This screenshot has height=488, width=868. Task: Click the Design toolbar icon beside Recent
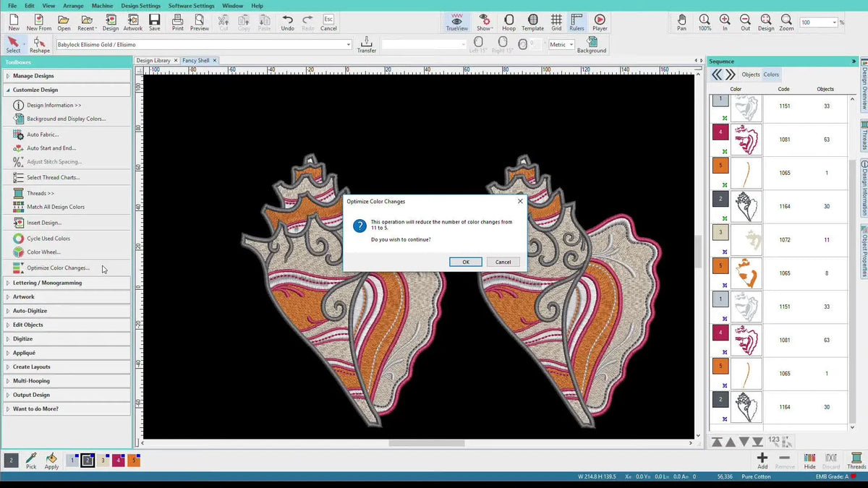111,22
